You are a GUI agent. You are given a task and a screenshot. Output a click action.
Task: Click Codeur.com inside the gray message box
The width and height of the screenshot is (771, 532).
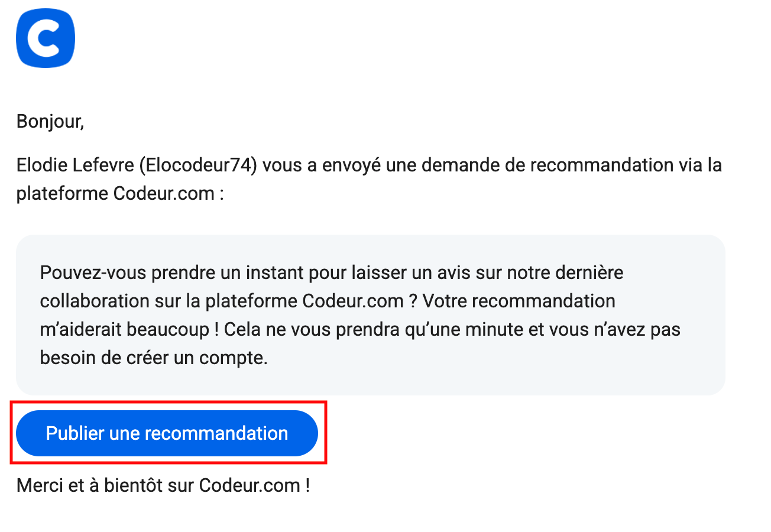[353, 301]
